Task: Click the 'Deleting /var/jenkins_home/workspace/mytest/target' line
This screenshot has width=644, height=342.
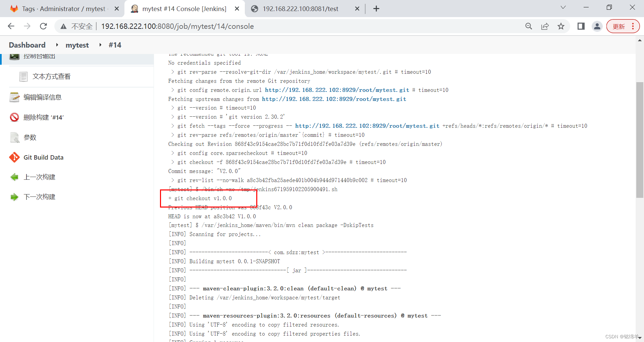Action: pos(254,297)
